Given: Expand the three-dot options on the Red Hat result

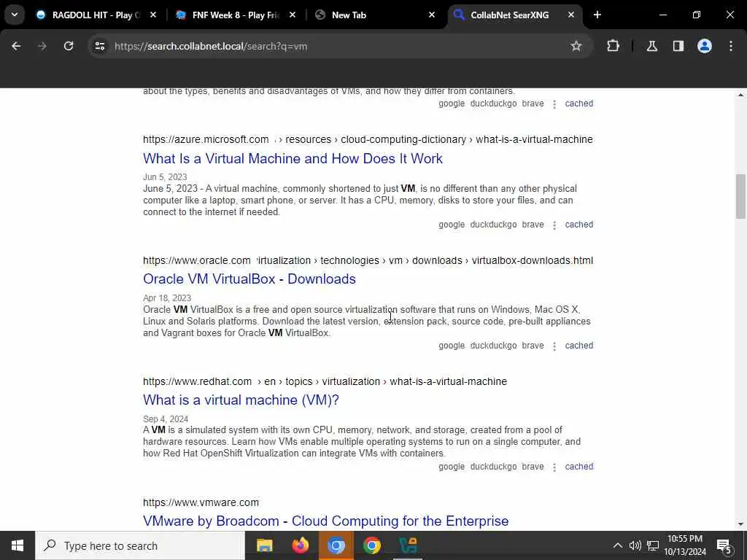Looking at the screenshot, I should coord(554,467).
